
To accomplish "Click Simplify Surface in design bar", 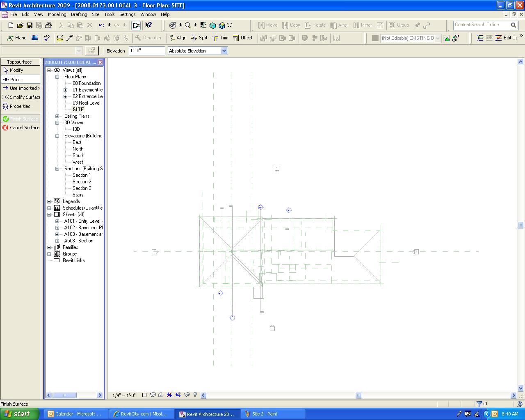I will pyautogui.click(x=21, y=97).
